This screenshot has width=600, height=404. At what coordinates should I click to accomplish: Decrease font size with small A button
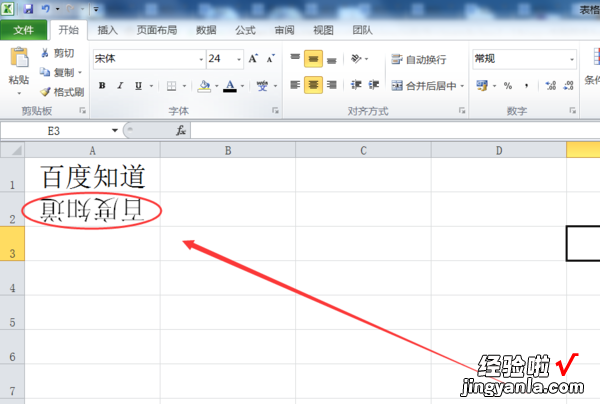click(271, 59)
